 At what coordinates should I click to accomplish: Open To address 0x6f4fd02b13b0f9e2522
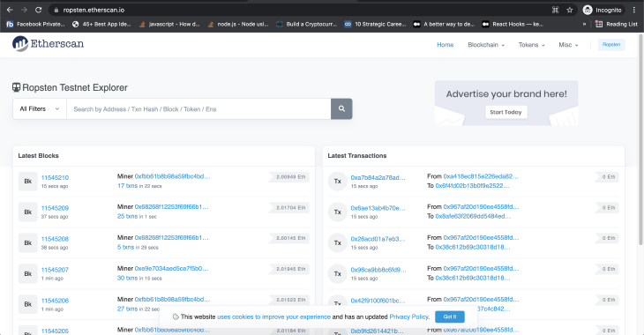coord(472,185)
